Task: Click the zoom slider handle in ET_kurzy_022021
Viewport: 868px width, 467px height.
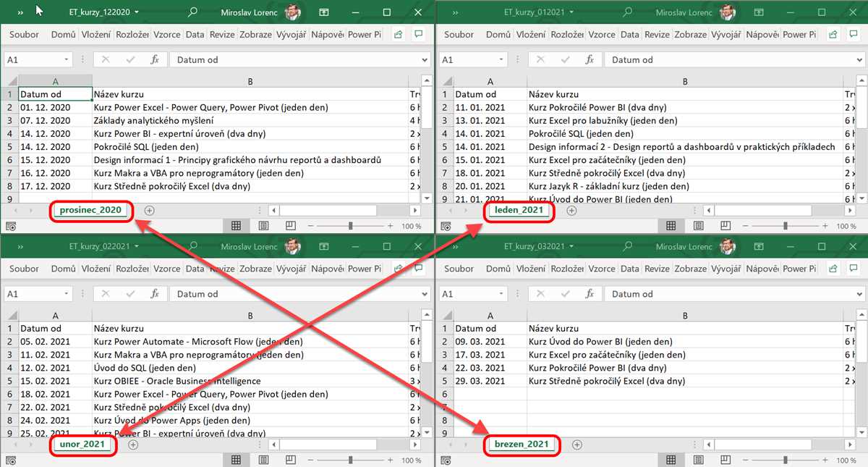Action: [350, 460]
